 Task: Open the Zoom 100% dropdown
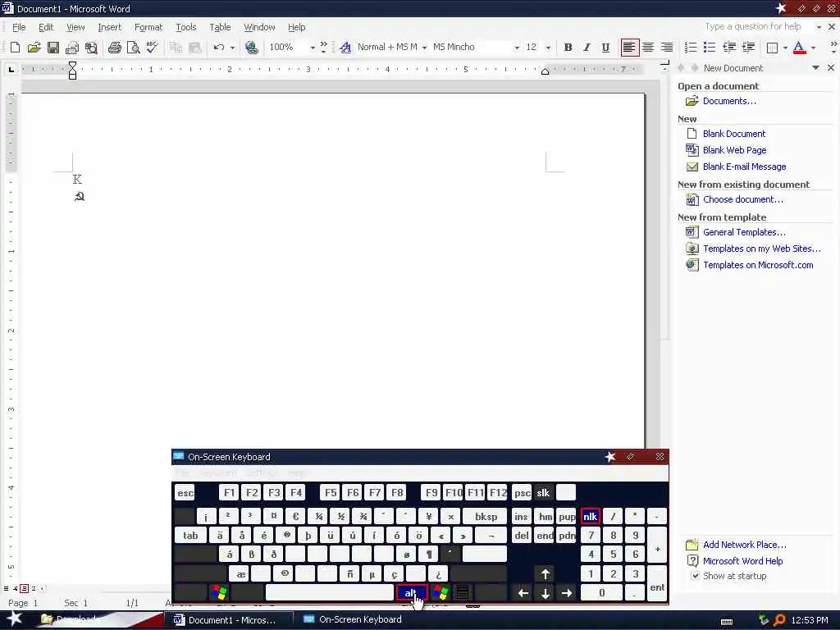pyautogui.click(x=313, y=48)
